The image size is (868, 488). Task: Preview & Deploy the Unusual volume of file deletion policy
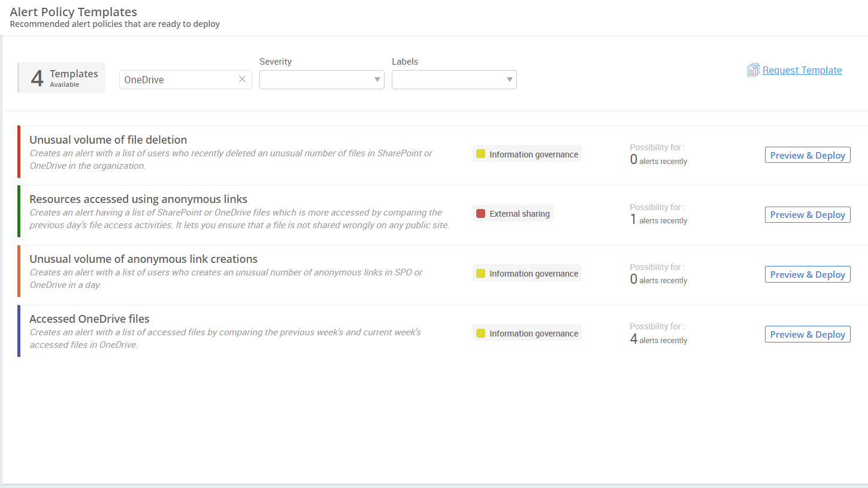click(x=807, y=154)
